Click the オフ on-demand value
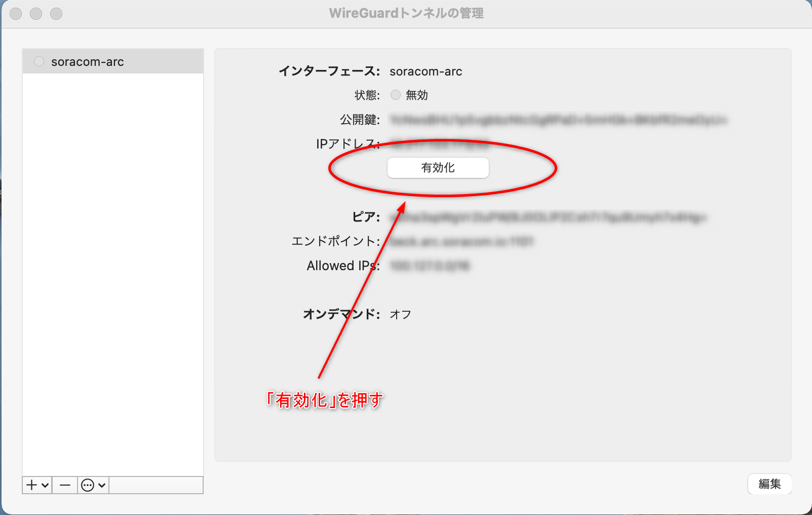This screenshot has width=812, height=515. 400,314
